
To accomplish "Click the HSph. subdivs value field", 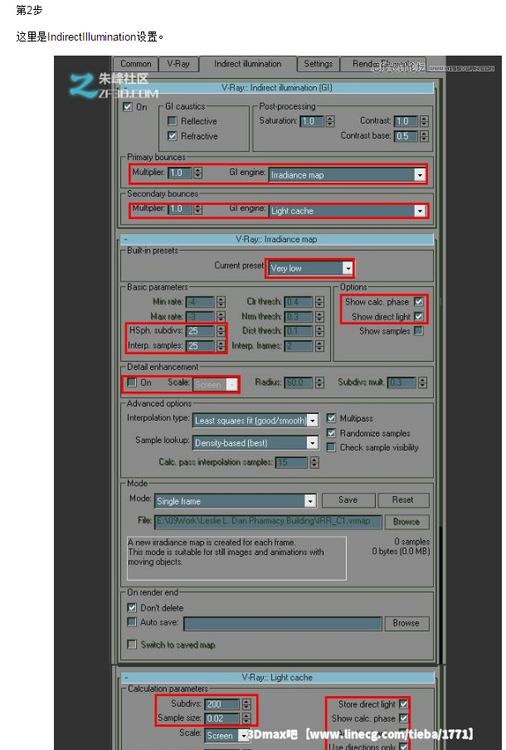I will tap(200, 331).
